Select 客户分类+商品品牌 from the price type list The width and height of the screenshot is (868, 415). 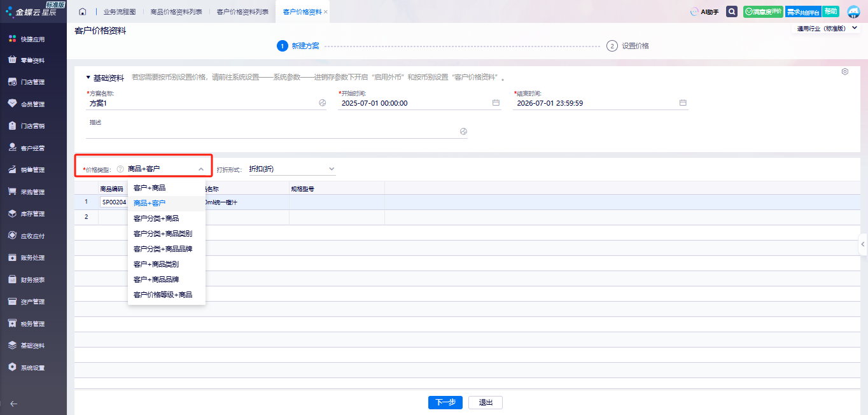tap(162, 249)
